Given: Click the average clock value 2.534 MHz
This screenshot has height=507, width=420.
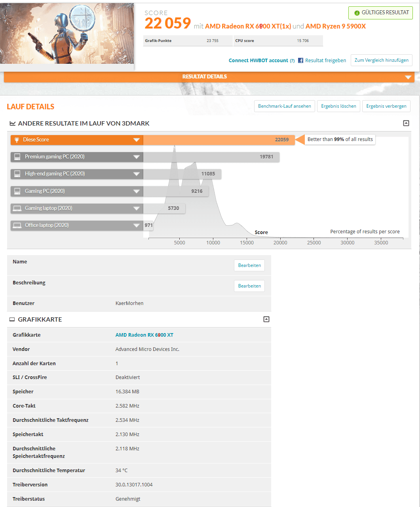Looking at the screenshot, I should (x=127, y=420).
